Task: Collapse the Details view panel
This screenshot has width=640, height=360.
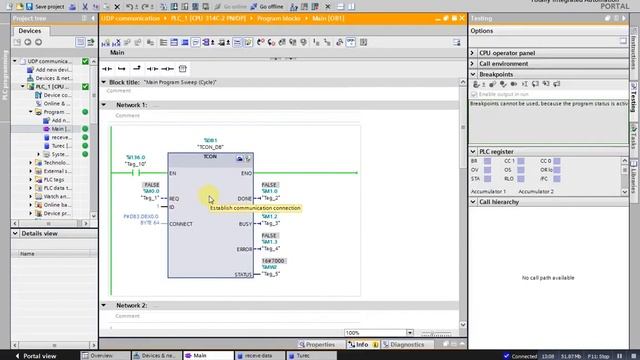Action: coord(15,233)
